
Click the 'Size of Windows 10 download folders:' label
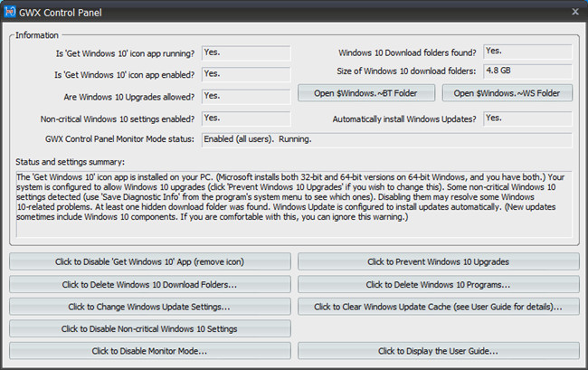coord(406,71)
